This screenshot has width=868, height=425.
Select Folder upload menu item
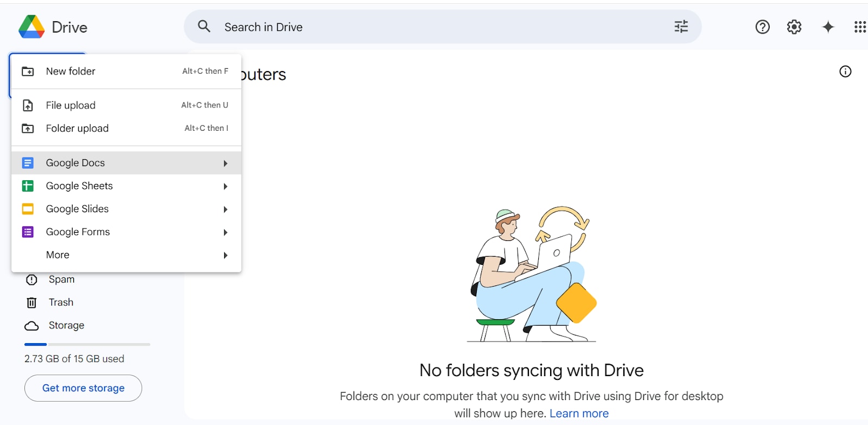click(x=126, y=128)
